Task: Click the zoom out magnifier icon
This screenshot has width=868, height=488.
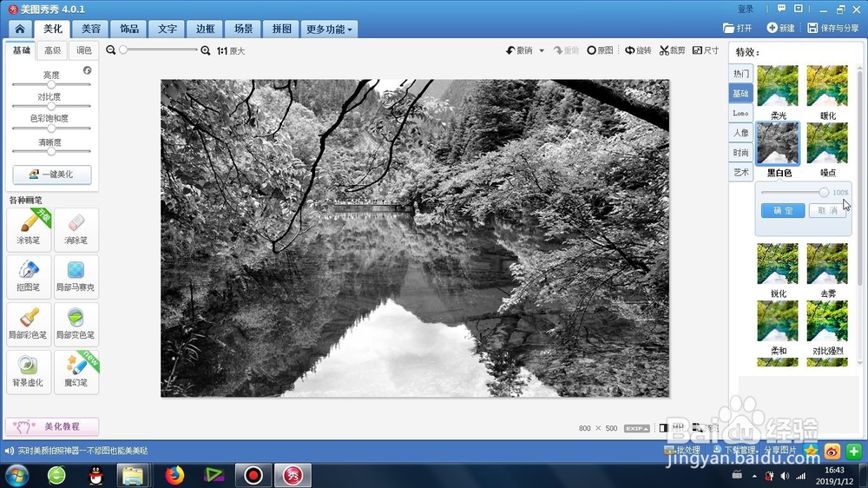Action: [x=111, y=50]
